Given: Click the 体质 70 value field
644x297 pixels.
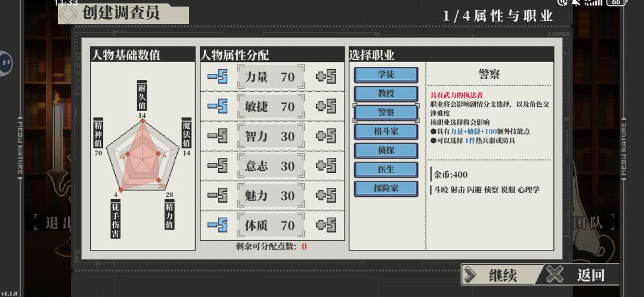Looking at the screenshot, I should click(271, 225).
